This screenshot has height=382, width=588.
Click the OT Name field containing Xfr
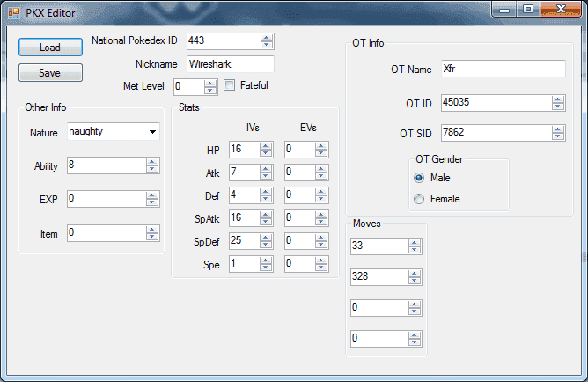click(x=503, y=69)
